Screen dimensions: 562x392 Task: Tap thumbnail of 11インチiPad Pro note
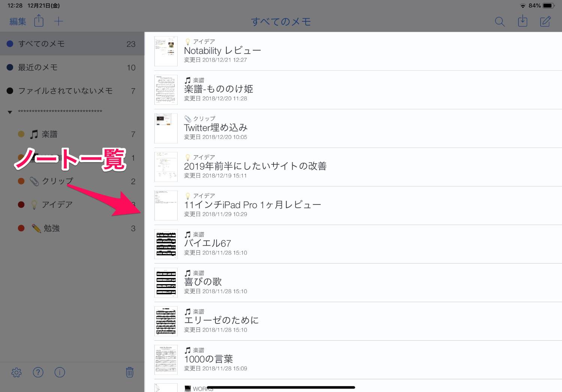(x=166, y=206)
